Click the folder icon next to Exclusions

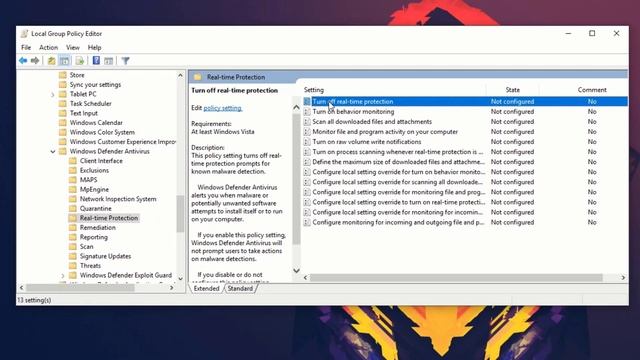tap(73, 170)
